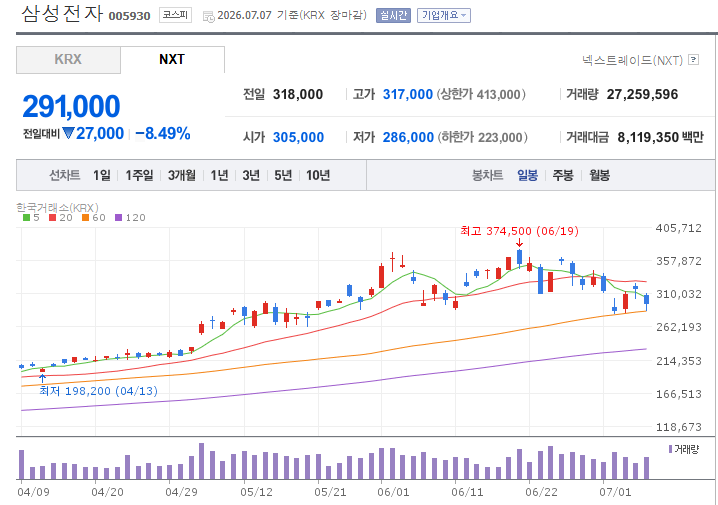This screenshot has width=718, height=505.
Task: Click the 전일 318,000 value
Action: click(298, 95)
